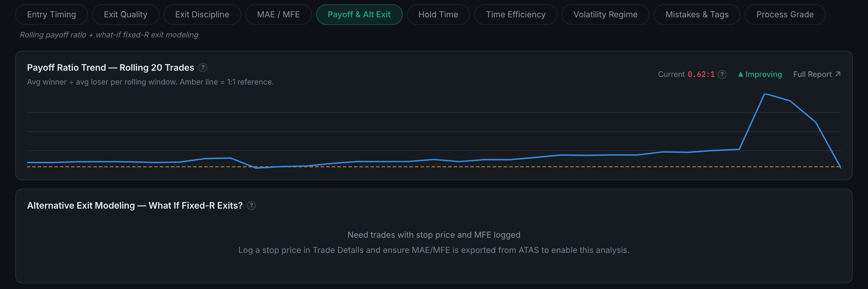The image size is (868, 289).
Task: Click the Current 0.62:1 payoff value
Action: [x=701, y=75]
